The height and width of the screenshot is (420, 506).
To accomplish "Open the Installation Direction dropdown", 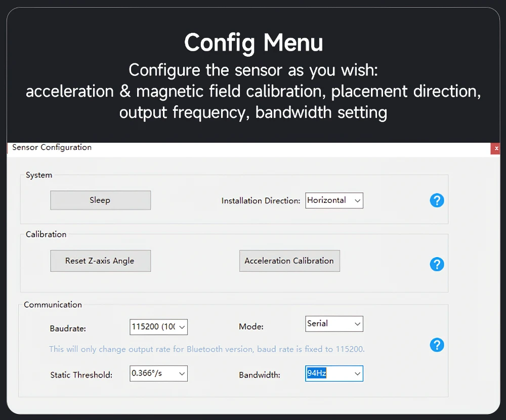I will coord(334,200).
